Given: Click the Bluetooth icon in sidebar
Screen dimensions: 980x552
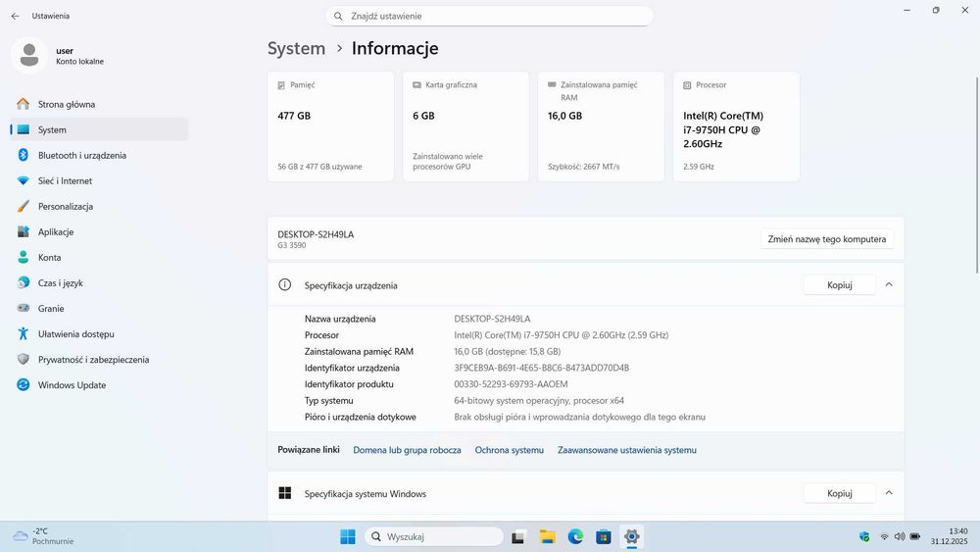Looking at the screenshot, I should coord(24,155).
